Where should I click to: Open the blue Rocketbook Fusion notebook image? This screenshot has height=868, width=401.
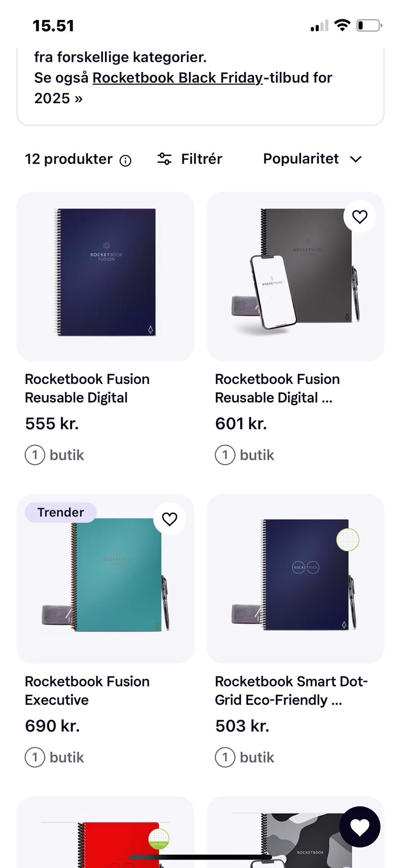(x=105, y=276)
